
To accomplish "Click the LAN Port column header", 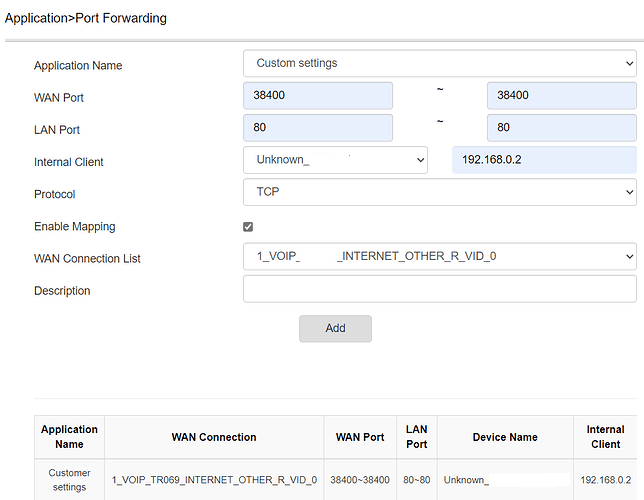I will click(417, 437).
